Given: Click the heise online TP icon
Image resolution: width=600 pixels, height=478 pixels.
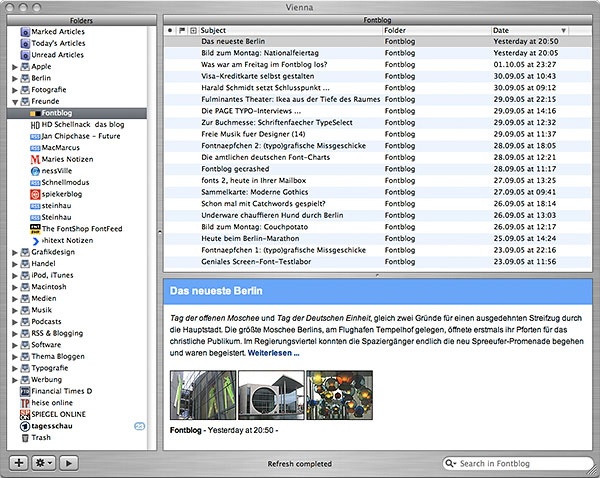Looking at the screenshot, I should tap(25, 403).
